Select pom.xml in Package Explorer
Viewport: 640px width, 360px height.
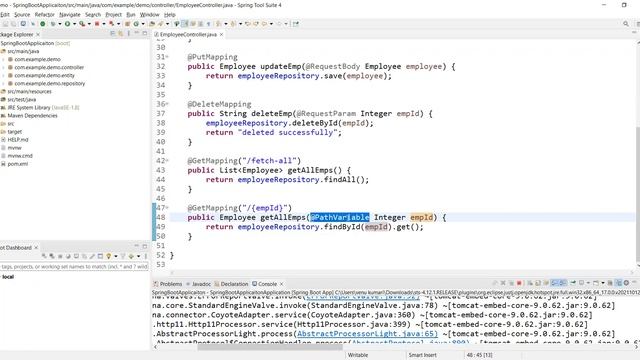coord(18,164)
